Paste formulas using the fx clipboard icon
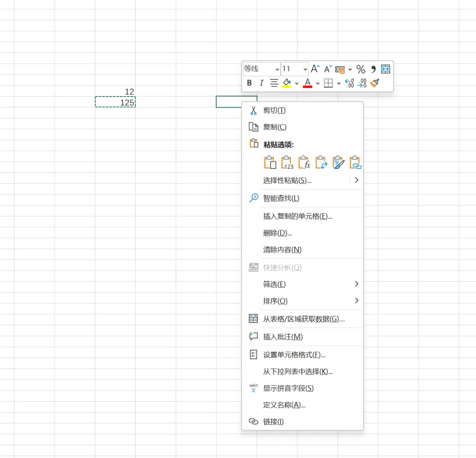This screenshot has width=476, height=458. tap(304, 163)
